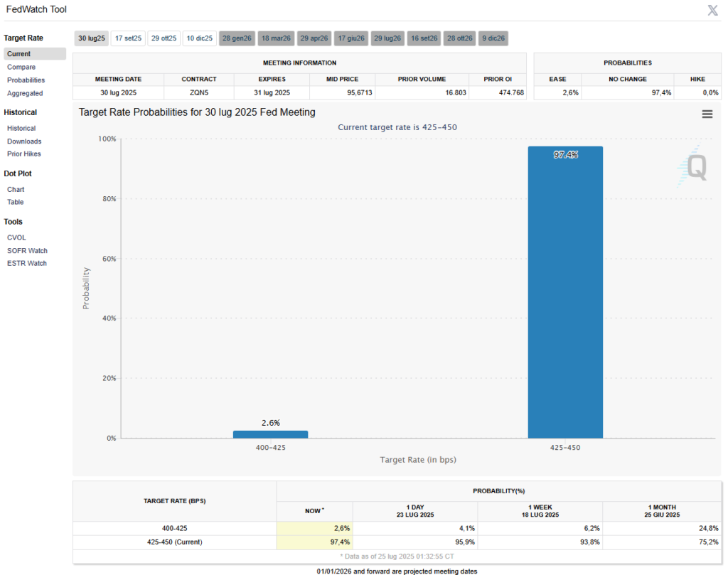The image size is (728, 575).
Task: Switch to the 28 ott26 meeting tab
Action: [460, 38]
